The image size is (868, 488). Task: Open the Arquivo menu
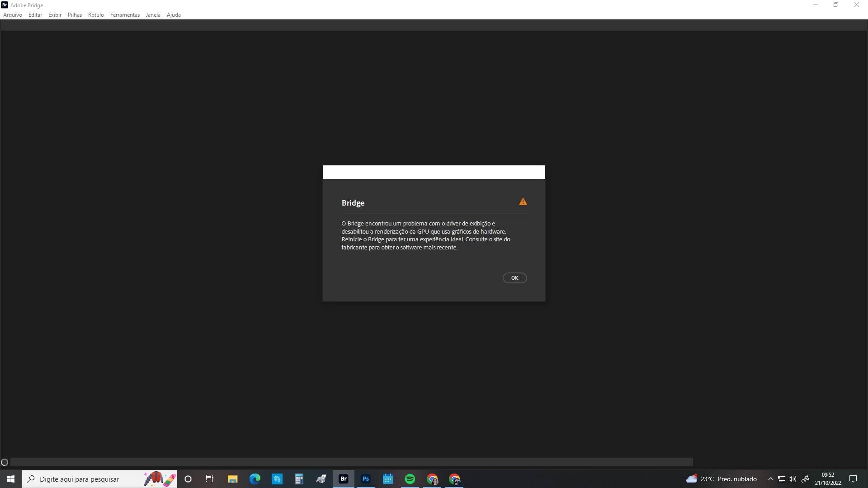tap(13, 15)
